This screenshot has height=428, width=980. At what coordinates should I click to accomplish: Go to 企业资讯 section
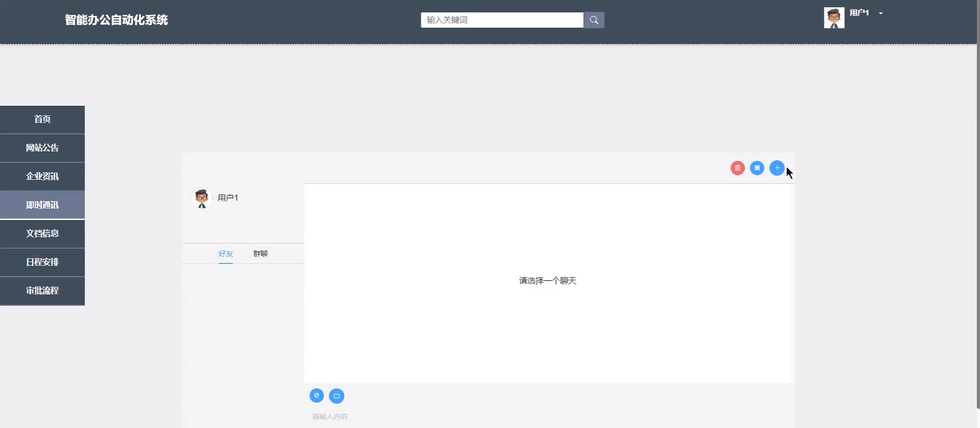(42, 176)
